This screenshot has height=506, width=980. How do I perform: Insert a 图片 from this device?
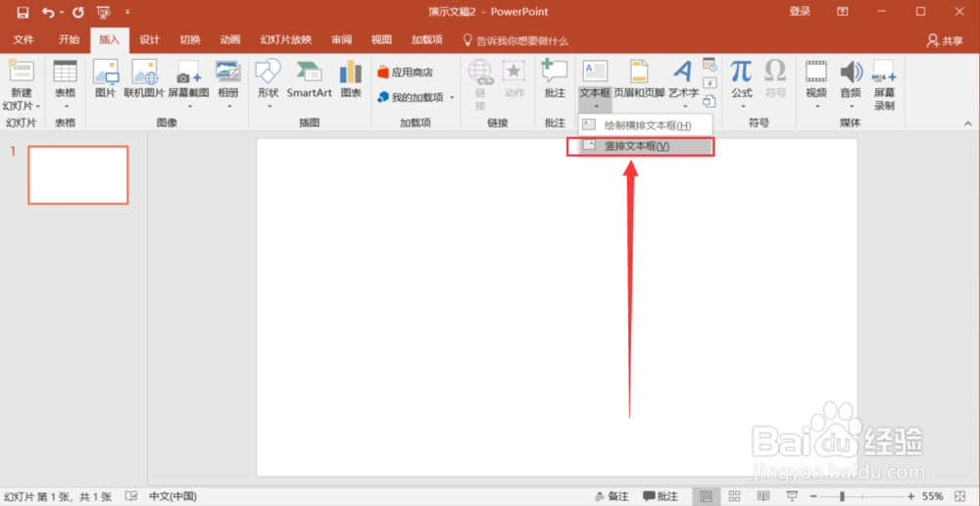(x=105, y=80)
